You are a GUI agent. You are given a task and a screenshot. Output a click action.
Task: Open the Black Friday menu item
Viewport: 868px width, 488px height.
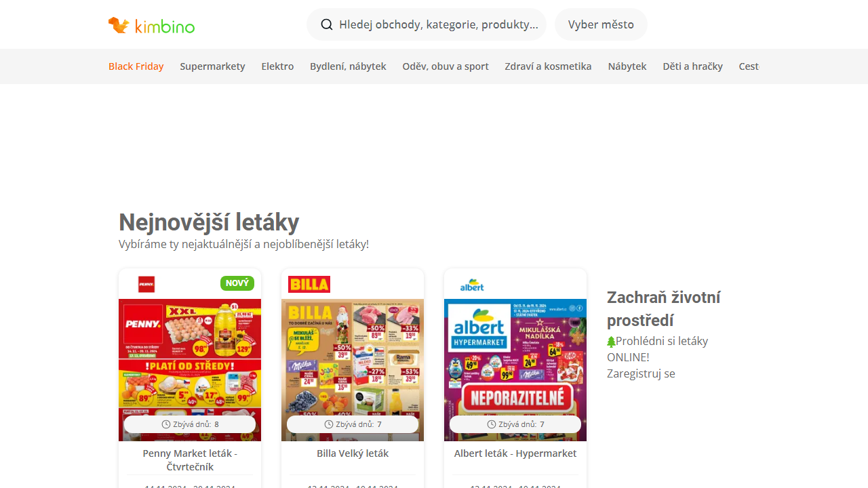tap(136, 66)
